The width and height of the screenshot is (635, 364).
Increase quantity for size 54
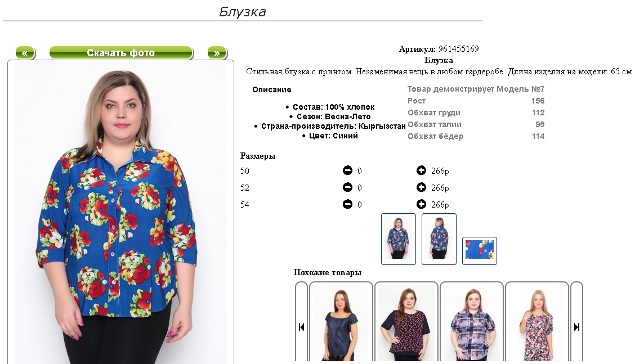421,204
